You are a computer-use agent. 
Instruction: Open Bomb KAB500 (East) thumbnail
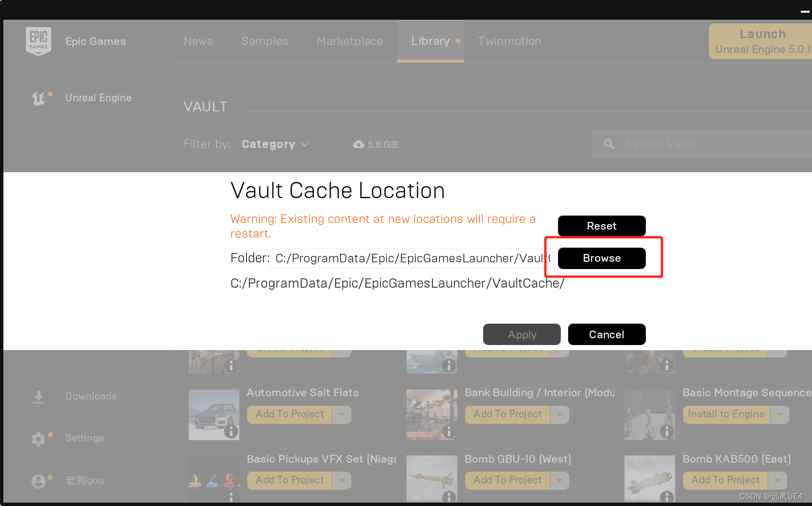pos(650,479)
